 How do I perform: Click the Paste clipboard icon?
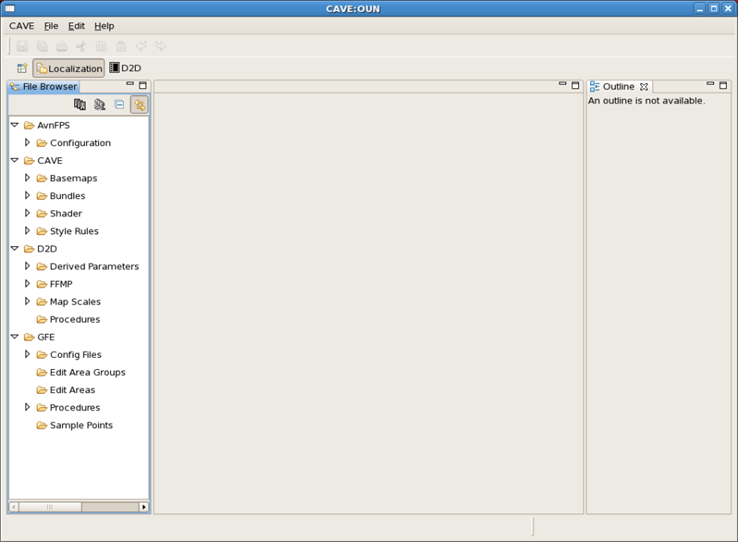pyautogui.click(x=121, y=46)
